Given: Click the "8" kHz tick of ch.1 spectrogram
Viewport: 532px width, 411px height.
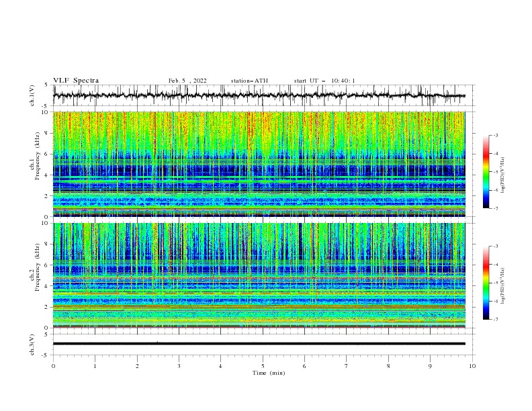Looking at the screenshot, I should click(47, 133).
